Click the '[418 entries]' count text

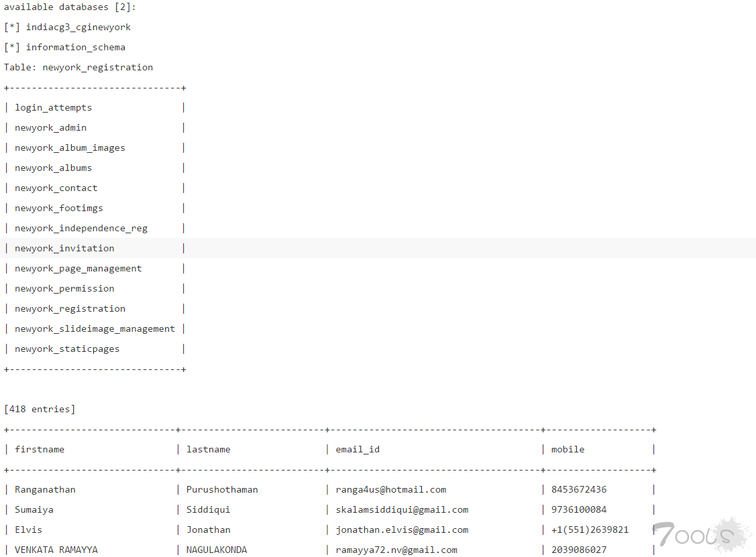point(40,410)
